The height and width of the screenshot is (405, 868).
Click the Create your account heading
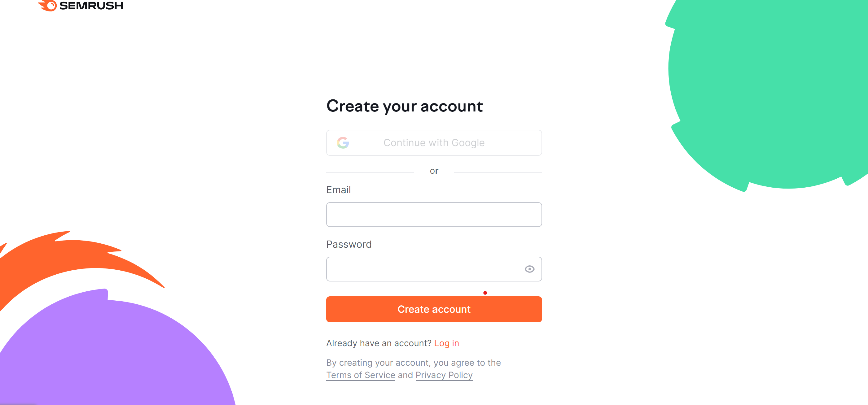coord(404,106)
